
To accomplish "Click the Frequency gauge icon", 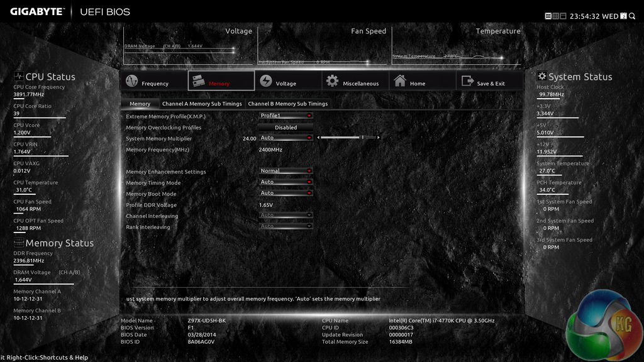I will coord(132,81).
